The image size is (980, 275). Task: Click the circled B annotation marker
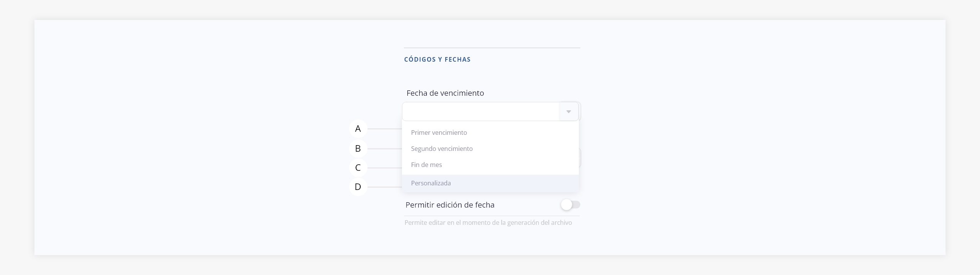pos(358,149)
